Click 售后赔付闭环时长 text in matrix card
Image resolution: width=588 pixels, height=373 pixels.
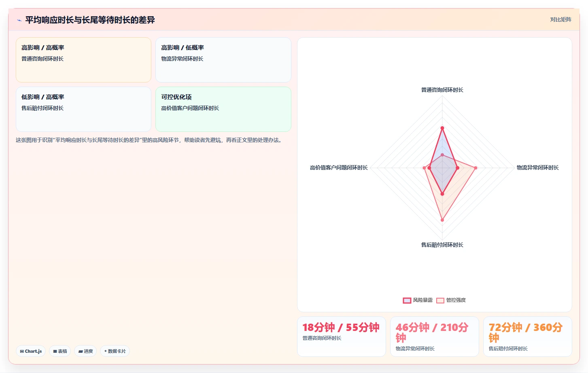pyautogui.click(x=42, y=108)
